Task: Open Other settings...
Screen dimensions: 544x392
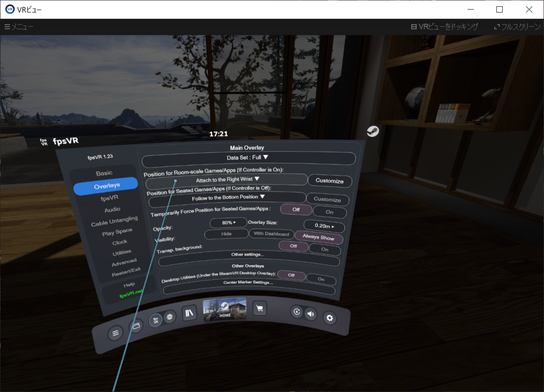Action: 248,259
